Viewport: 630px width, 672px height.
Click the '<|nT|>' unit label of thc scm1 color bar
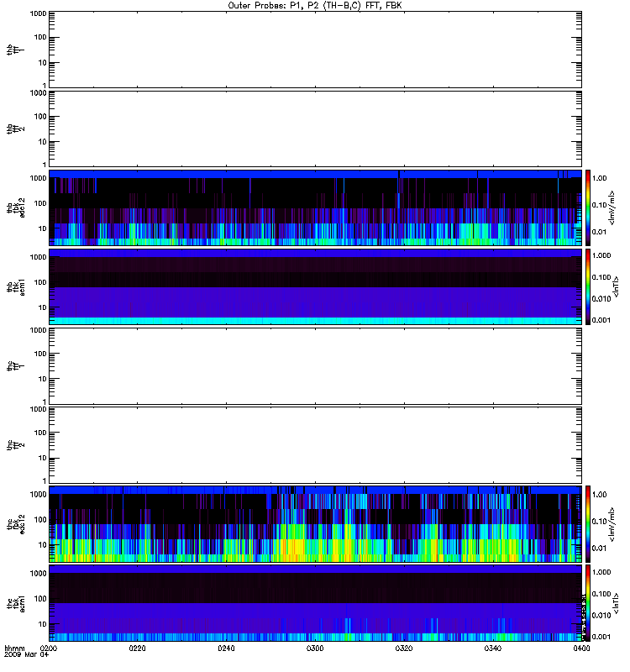(616, 603)
